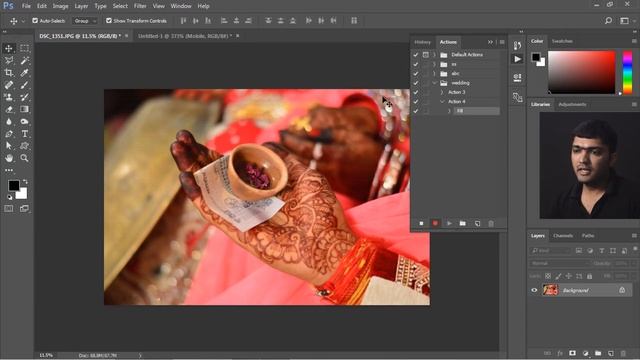Open layer styles fx button
The height and width of the screenshot is (360, 640).
point(560,353)
